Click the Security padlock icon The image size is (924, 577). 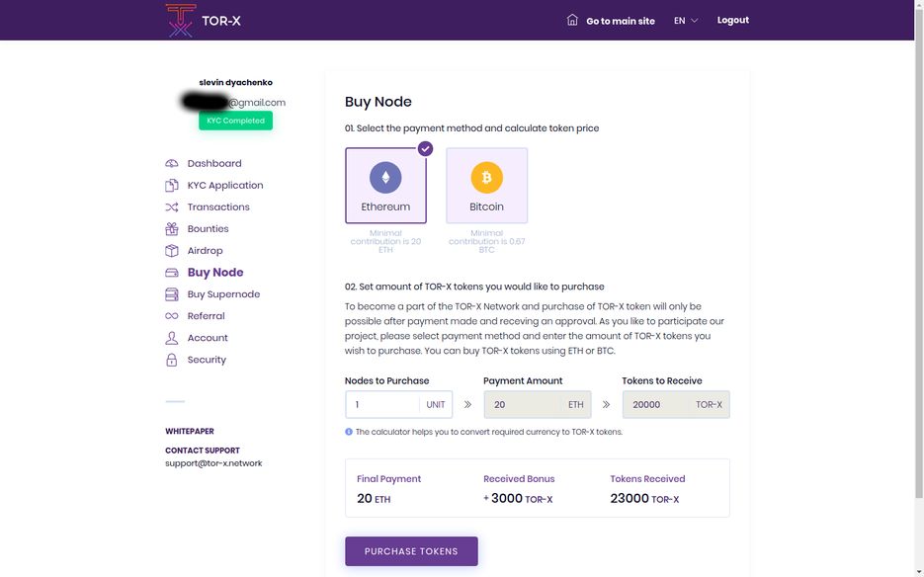172,360
